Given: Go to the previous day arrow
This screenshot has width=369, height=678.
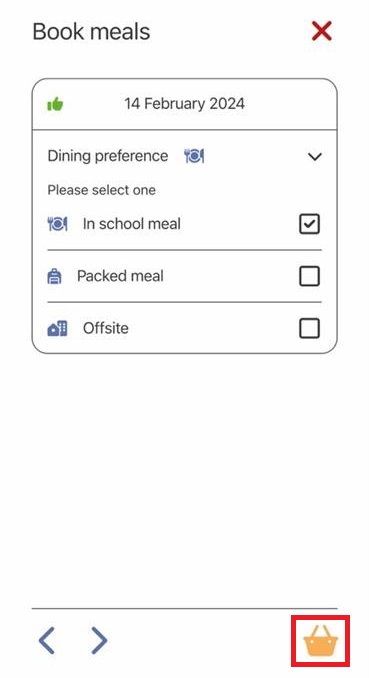Looking at the screenshot, I should pos(47,640).
